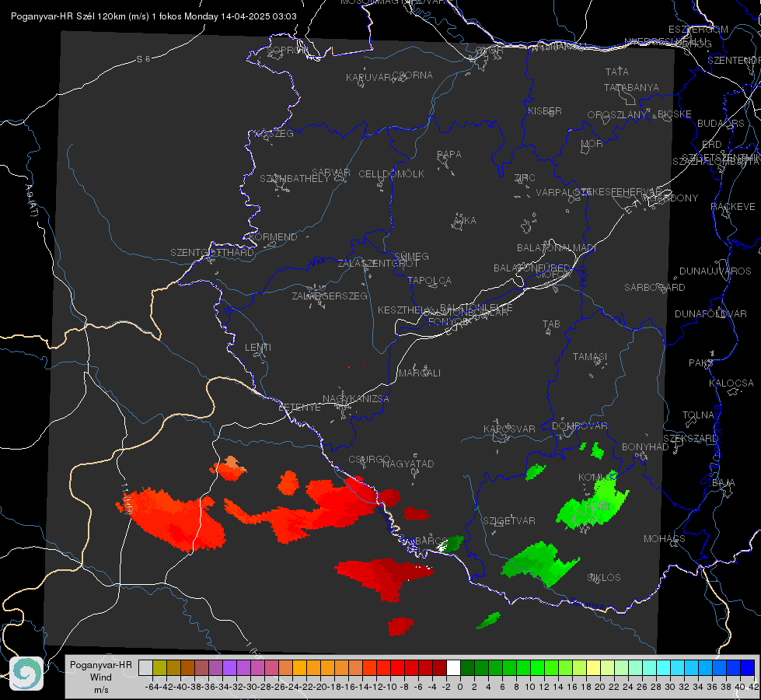Viewport: 761px width, 700px height.
Task: Click the SZOMBATHELY city label
Action: [x=295, y=179]
